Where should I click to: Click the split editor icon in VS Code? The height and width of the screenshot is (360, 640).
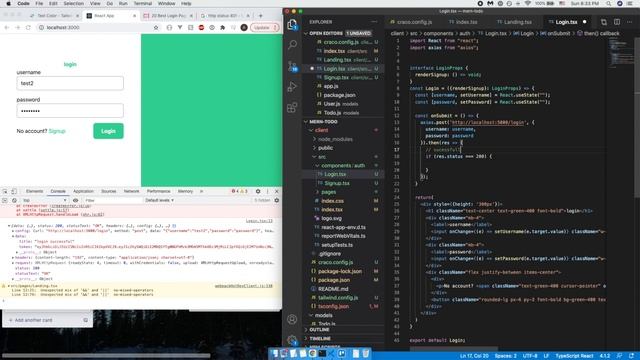coord(617,22)
